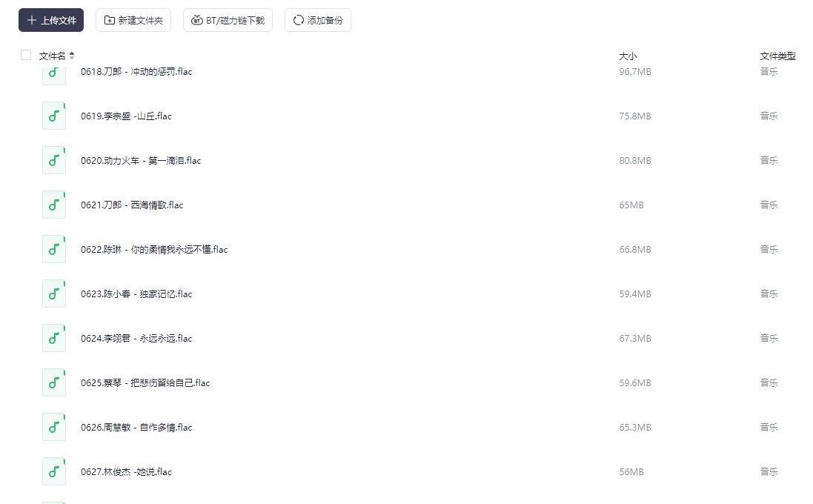Open BT/磁力链下载 dialog

228,20
